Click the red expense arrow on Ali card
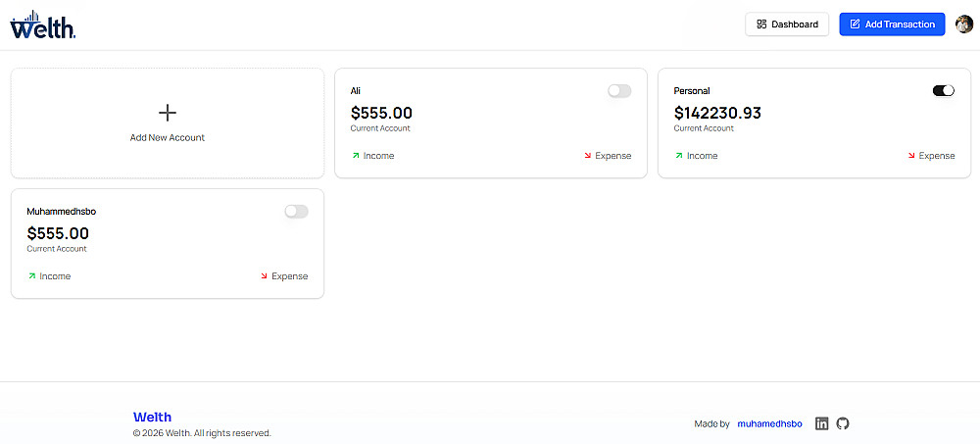 (589, 155)
